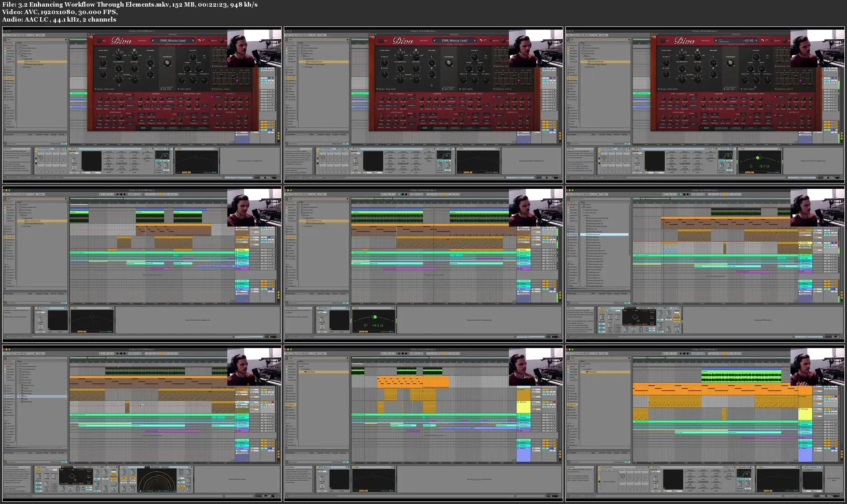Click Record button in bottom-middle frame
Screen dimensions: 847x504
pyautogui.click(x=406, y=353)
